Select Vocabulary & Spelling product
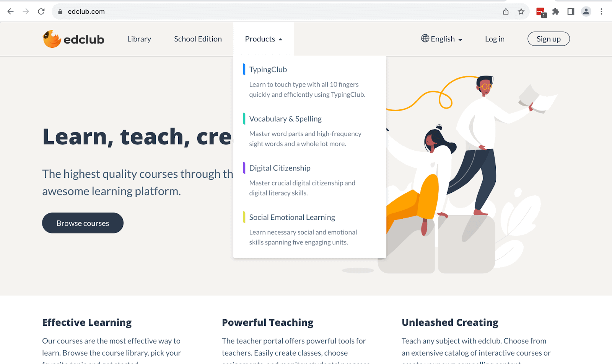The height and width of the screenshot is (364, 612). coord(285,119)
